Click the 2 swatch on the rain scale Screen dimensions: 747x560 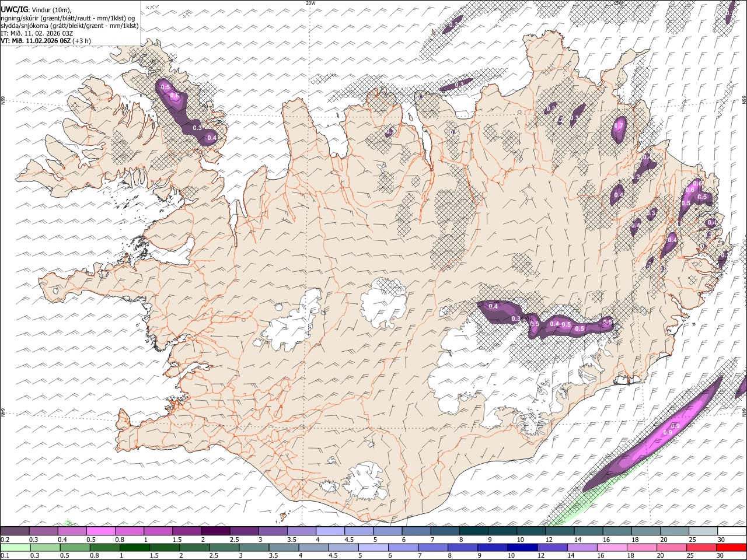(196, 547)
